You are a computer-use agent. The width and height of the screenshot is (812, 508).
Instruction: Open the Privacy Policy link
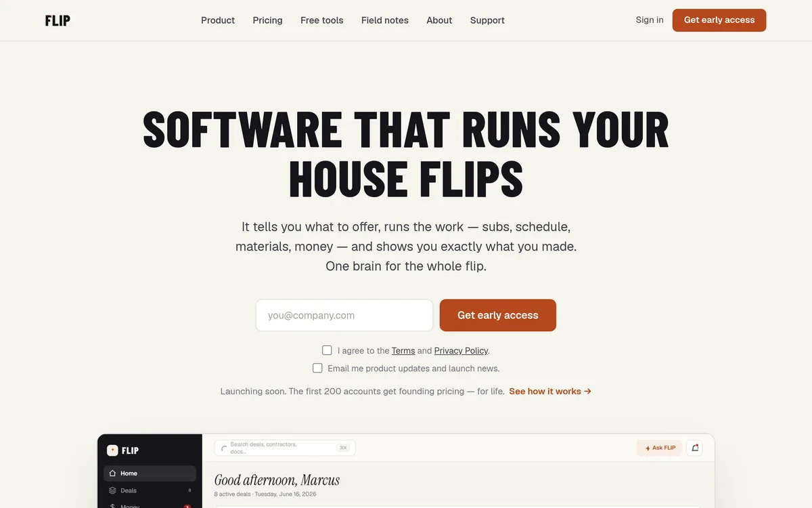[461, 350]
